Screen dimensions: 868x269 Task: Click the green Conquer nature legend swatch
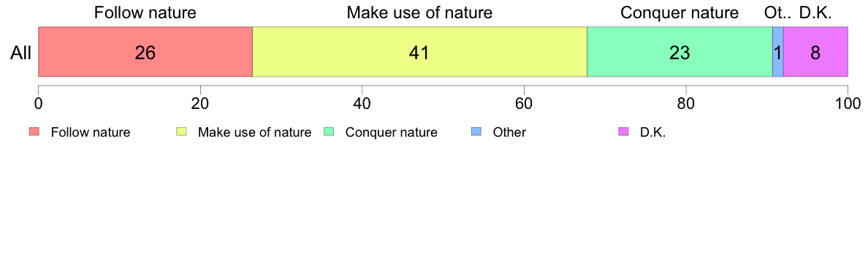click(329, 132)
